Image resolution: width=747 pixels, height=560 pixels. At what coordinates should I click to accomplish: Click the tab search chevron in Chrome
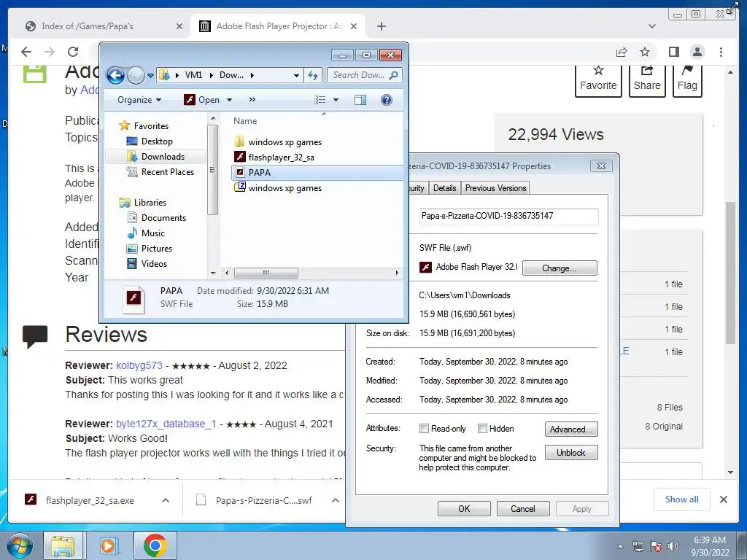point(651,26)
